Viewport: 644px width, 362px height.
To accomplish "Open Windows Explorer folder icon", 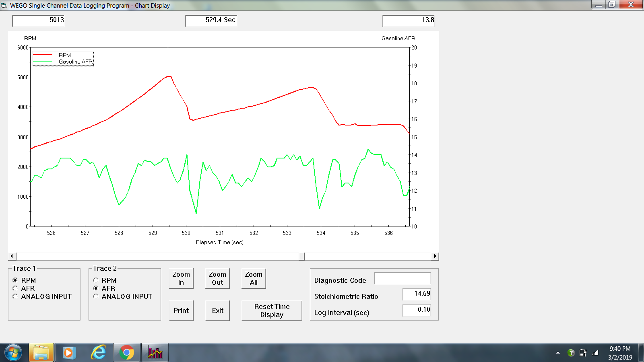I will 41,353.
